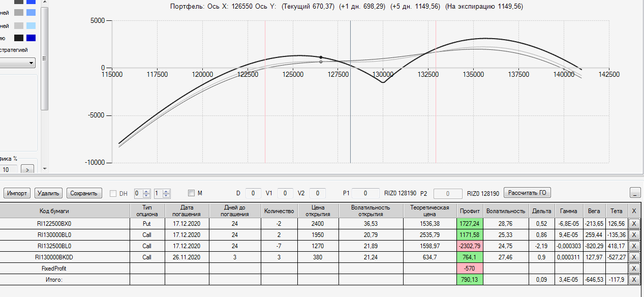Image resolution: width=644 pixels, height=297 pixels.
Task: Click the 'Дата погашения' column header
Action: tap(187, 211)
